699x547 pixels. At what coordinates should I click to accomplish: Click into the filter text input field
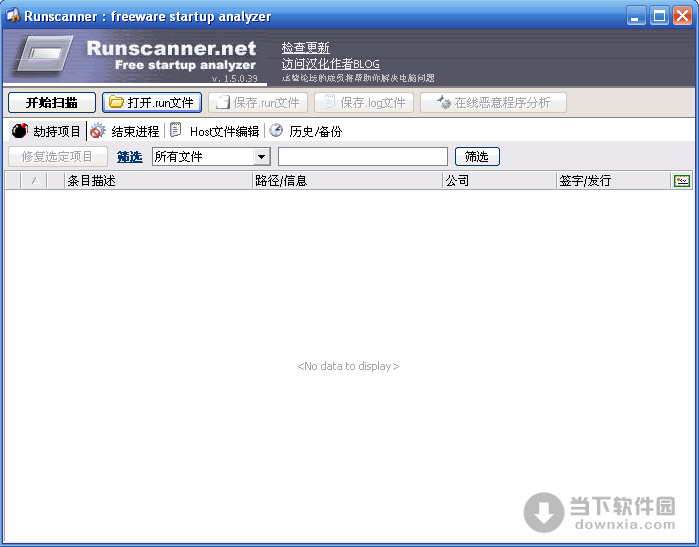363,156
